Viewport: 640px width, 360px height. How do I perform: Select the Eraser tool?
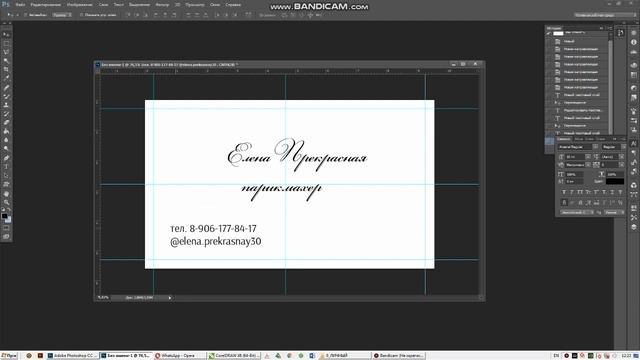pos(6,122)
